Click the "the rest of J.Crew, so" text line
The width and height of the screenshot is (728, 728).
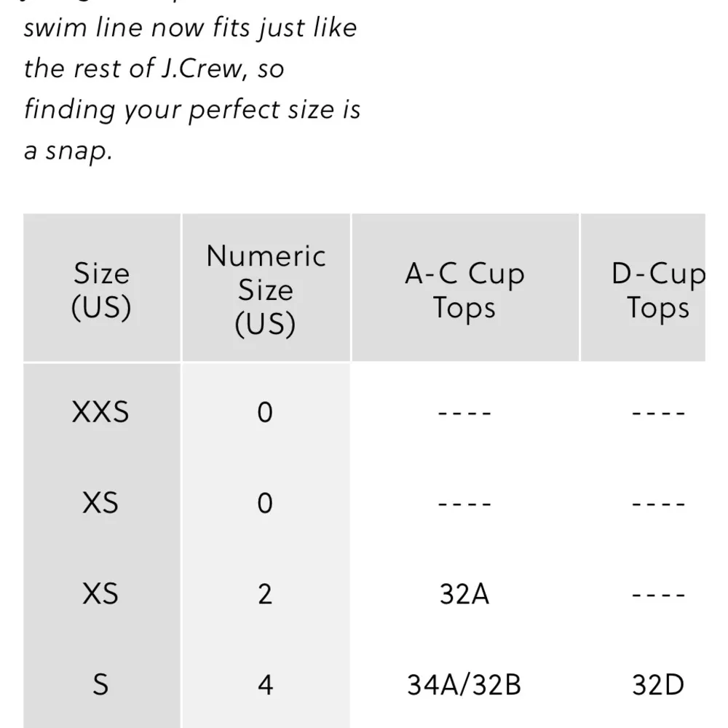(154, 68)
